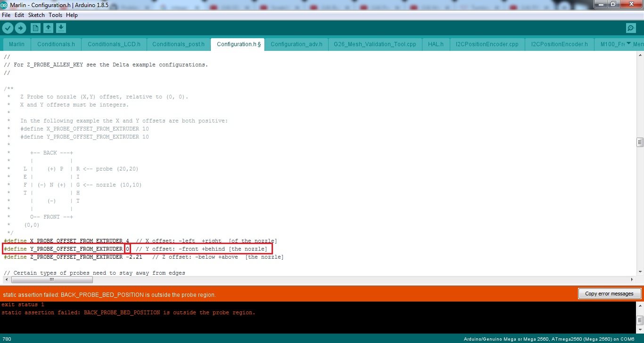Click console scrollbar down arrow
This screenshot has height=343, width=644.
click(x=640, y=330)
